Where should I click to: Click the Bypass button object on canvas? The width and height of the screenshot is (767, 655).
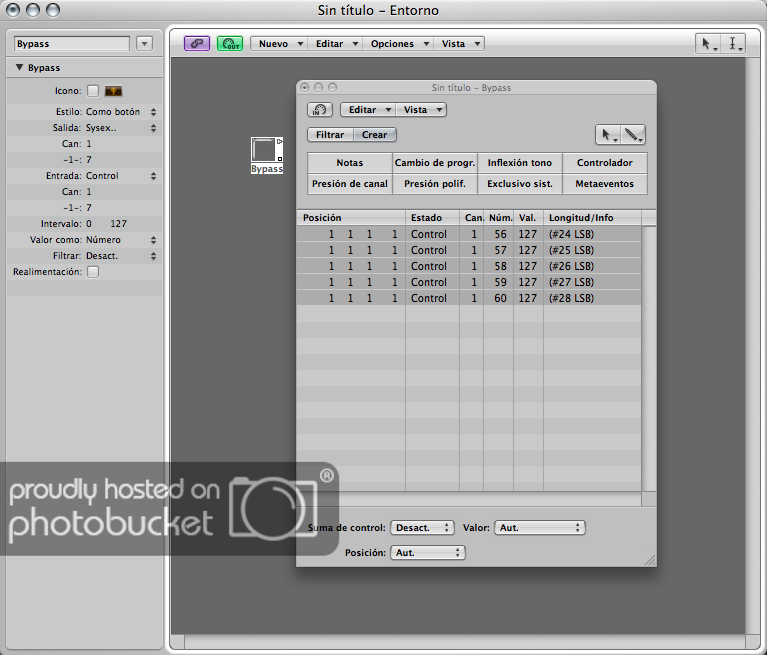coord(266,150)
